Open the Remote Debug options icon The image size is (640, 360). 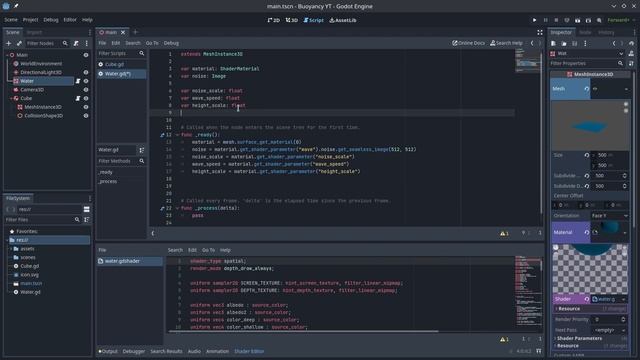(567, 20)
